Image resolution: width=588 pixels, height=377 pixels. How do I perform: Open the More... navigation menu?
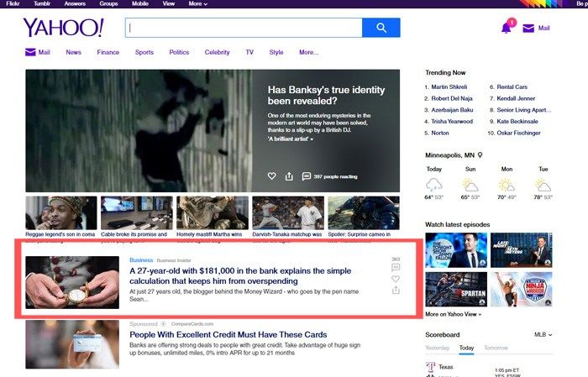pyautogui.click(x=308, y=52)
